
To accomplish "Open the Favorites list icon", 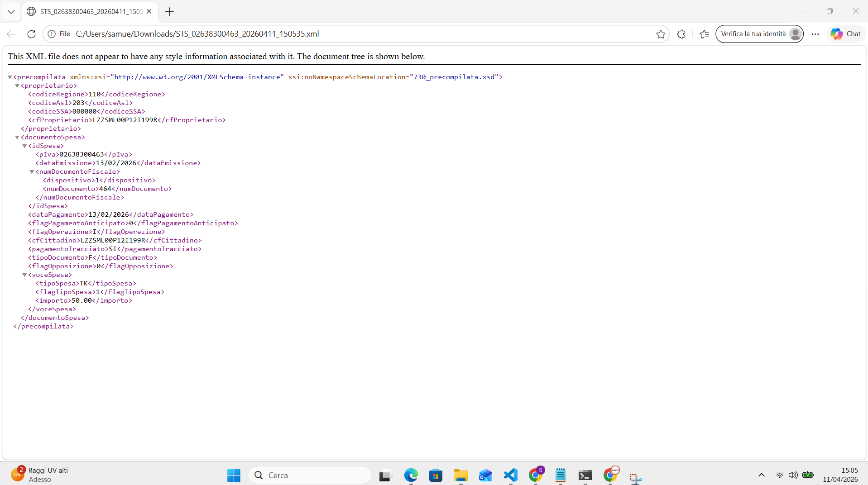I will [704, 34].
